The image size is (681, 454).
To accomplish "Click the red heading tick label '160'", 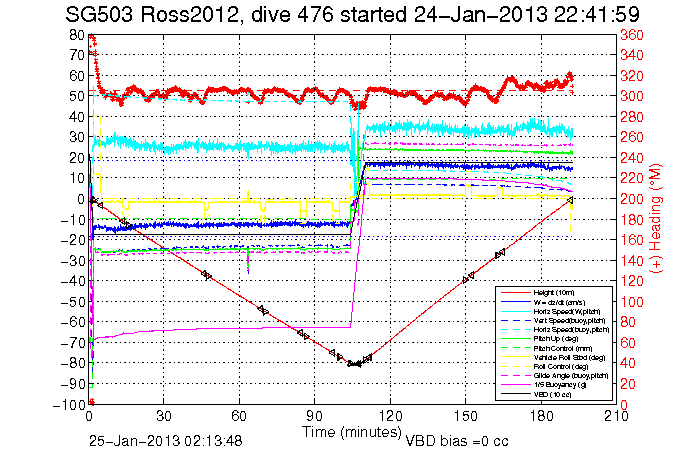I will [632, 240].
